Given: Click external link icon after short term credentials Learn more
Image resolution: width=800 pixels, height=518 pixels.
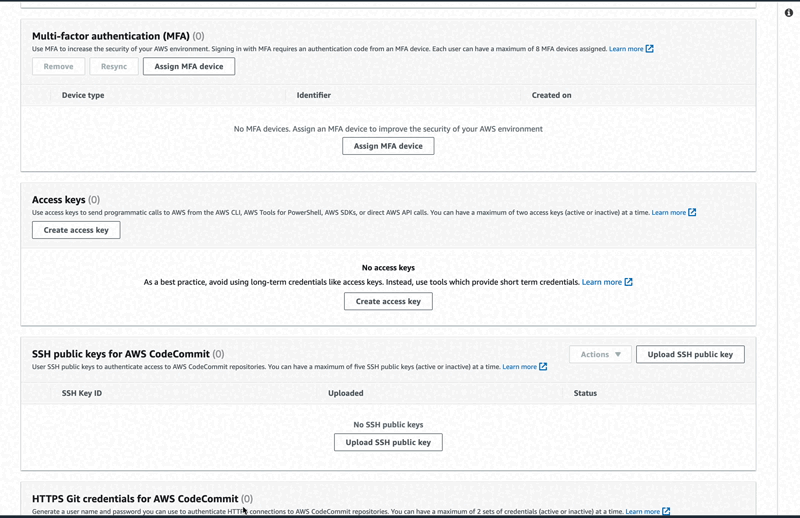Looking at the screenshot, I should [629, 282].
